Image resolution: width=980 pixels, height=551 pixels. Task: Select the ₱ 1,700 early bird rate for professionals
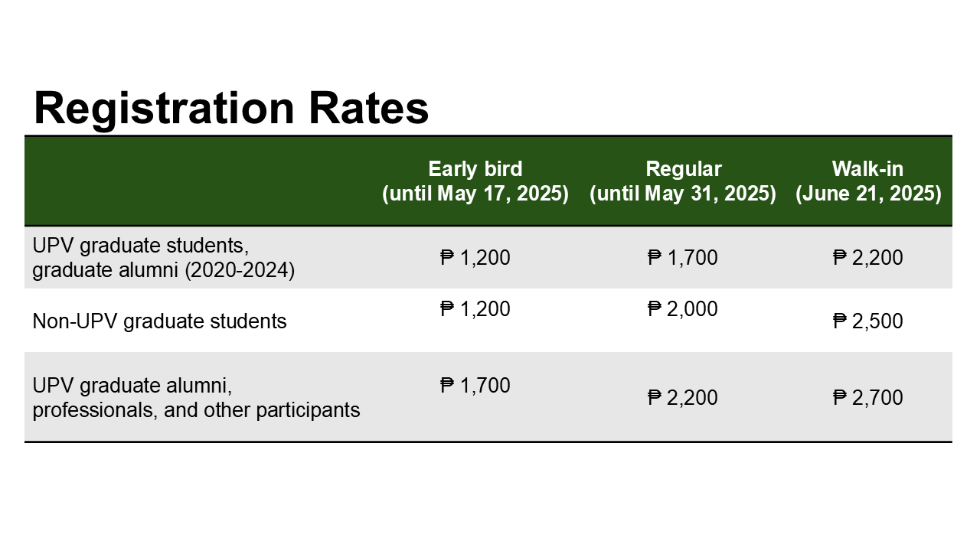[475, 386]
